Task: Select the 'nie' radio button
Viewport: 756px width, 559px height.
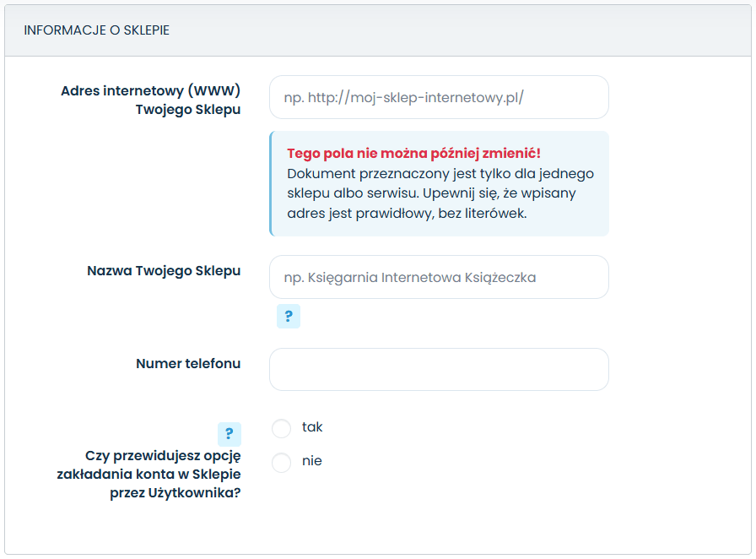Action: click(x=282, y=463)
